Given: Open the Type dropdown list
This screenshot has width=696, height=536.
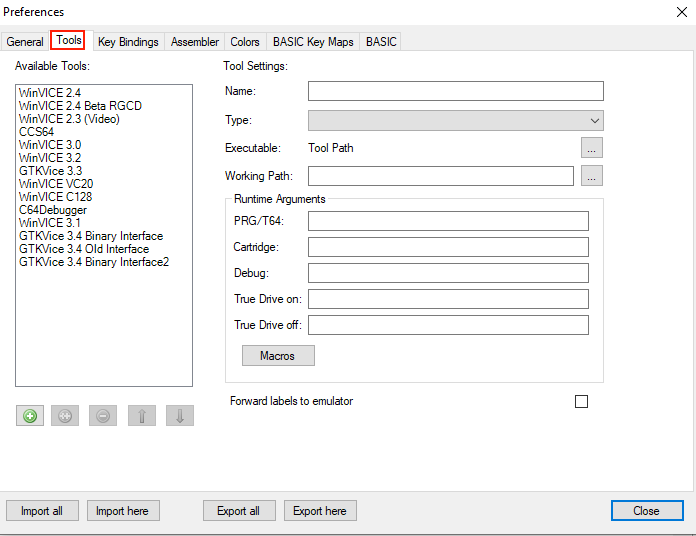Looking at the screenshot, I should coord(455,121).
